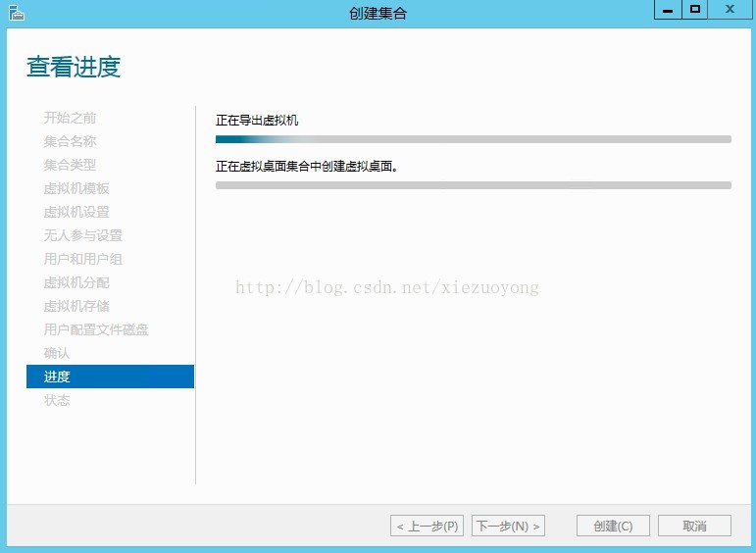Click the 正在导出虚拟机 status text
Screen dimensions: 756x553
click(x=257, y=120)
